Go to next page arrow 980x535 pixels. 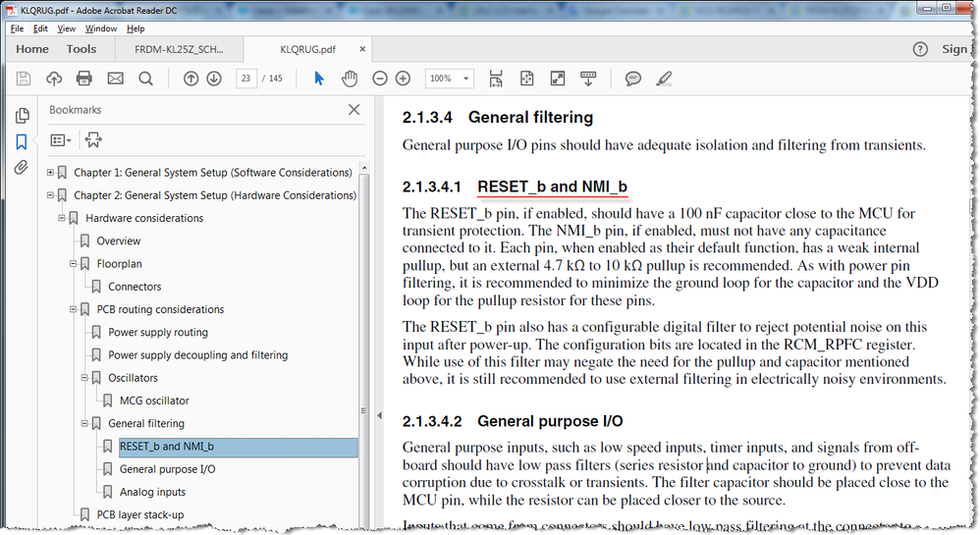click(214, 79)
